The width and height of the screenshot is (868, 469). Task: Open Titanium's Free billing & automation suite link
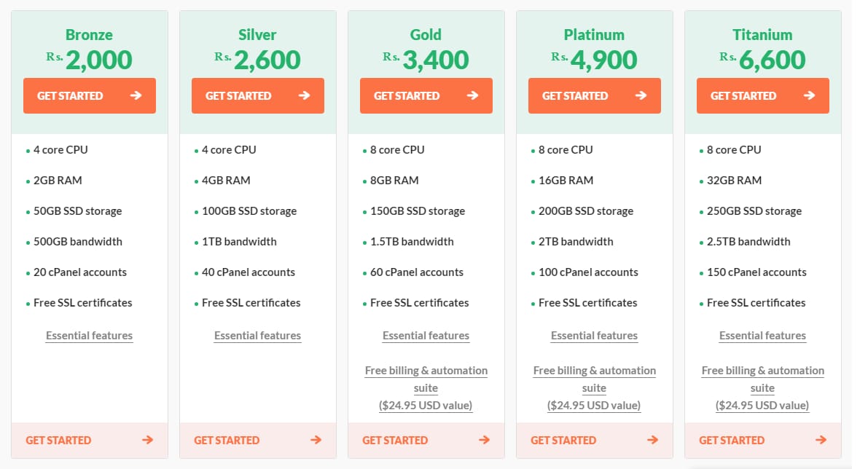762,387
